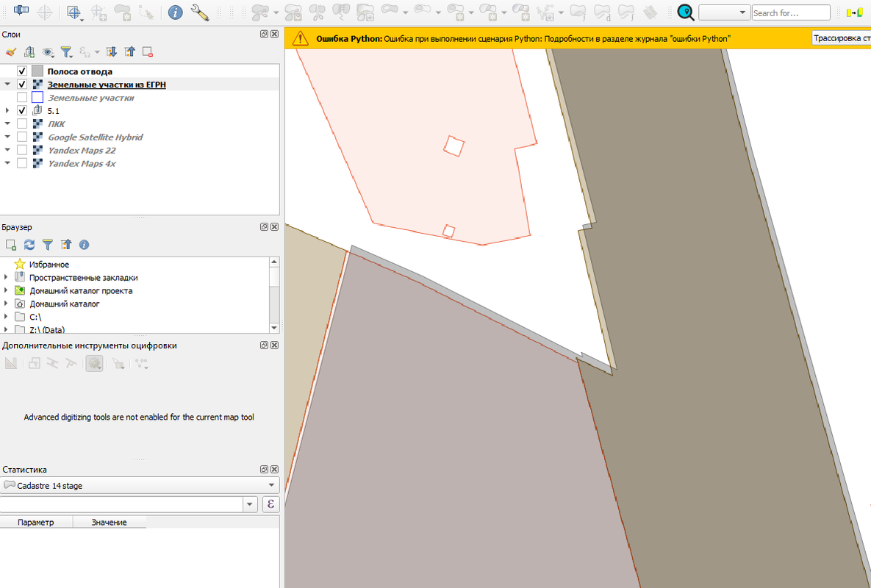This screenshot has height=588, width=871.
Task: Float the Дополнительные инструменты оцифровки panel
Action: pos(265,345)
